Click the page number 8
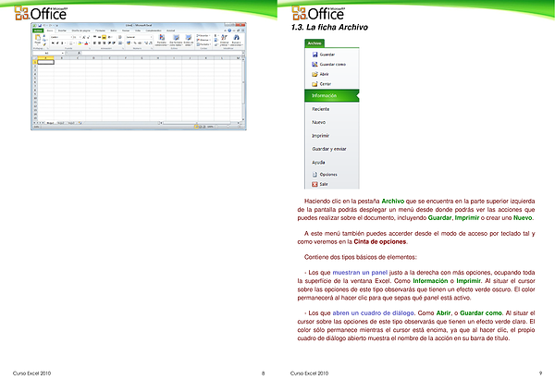Viewport: 555px width, 392px height. click(263, 374)
